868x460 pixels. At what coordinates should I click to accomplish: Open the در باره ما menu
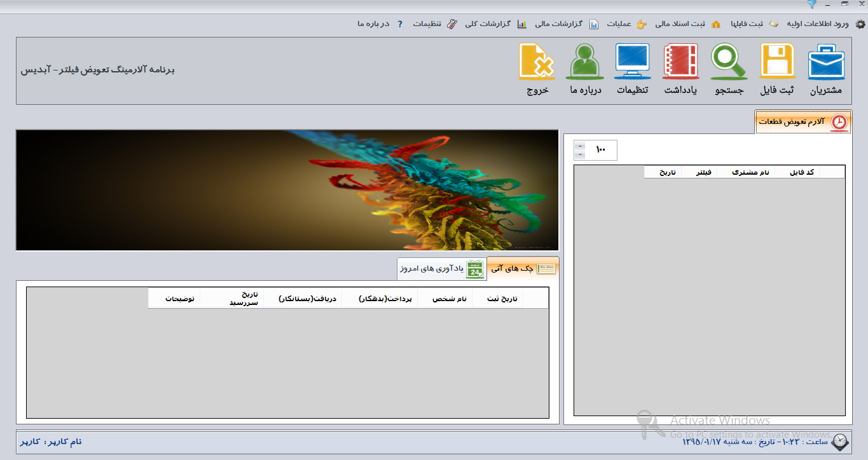[x=373, y=24]
